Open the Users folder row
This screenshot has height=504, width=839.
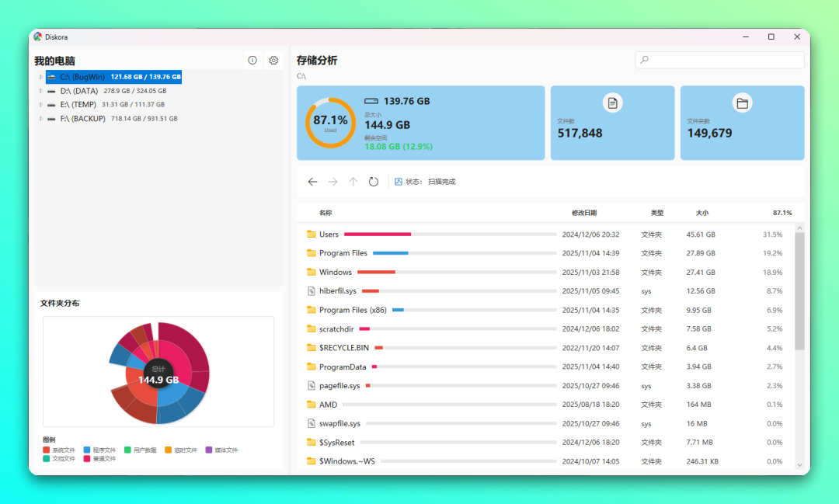click(329, 235)
